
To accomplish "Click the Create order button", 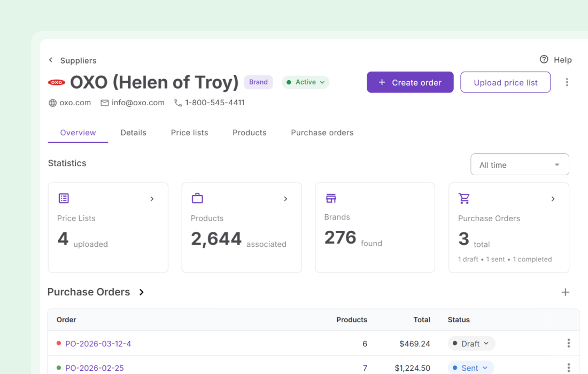I will [410, 82].
